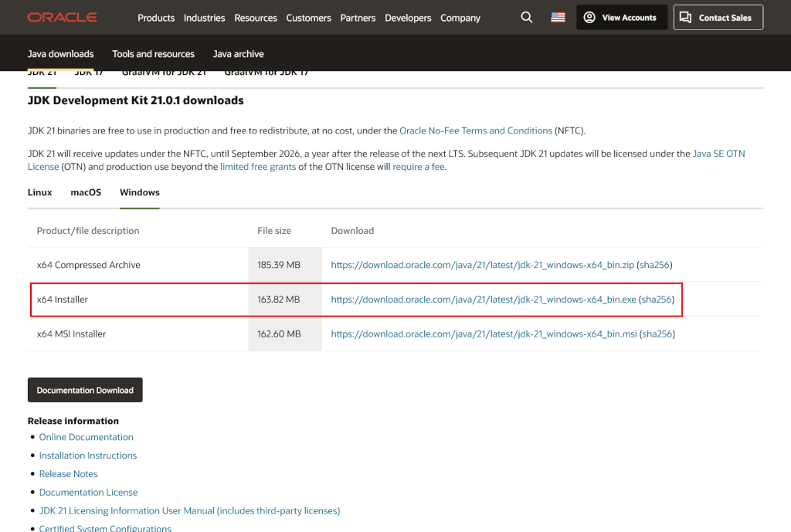Open the site search magnifier icon

(x=526, y=18)
